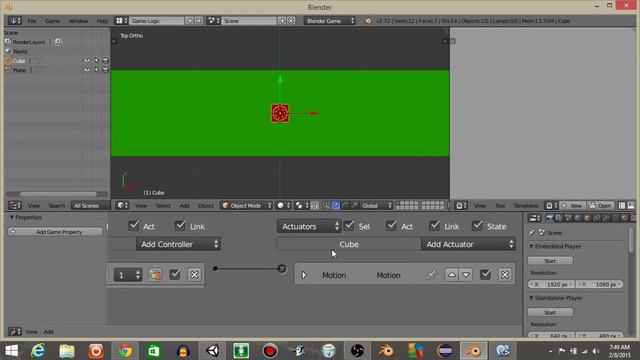Toggle the actuators State checkbox

point(477,225)
